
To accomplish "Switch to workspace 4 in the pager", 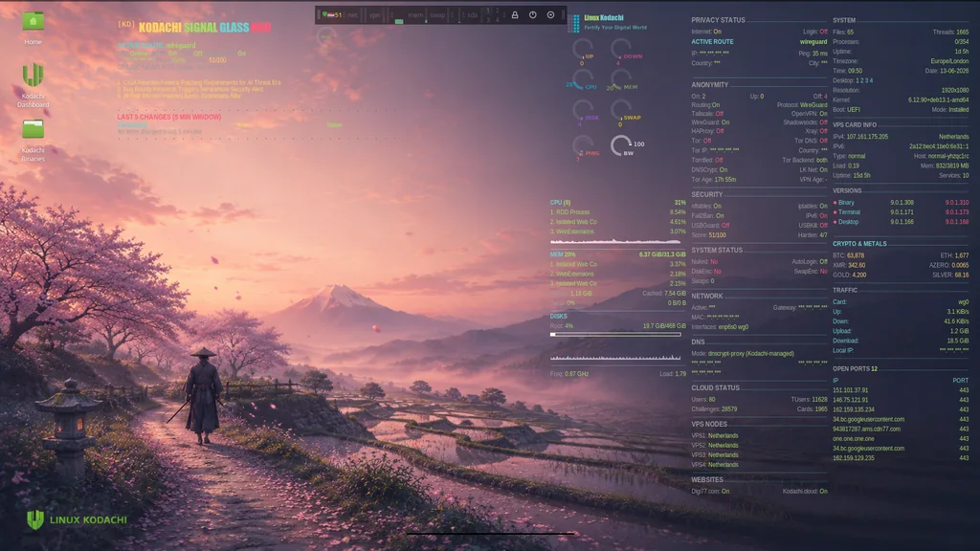I will (498, 19).
